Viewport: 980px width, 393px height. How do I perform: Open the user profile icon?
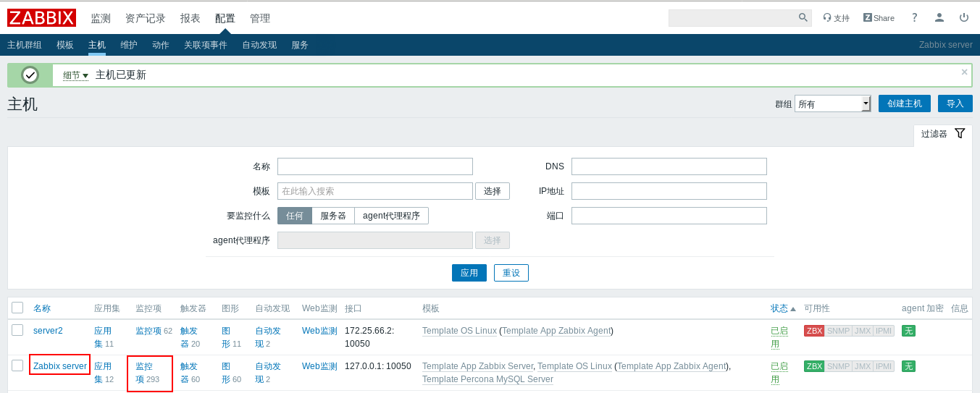click(939, 17)
